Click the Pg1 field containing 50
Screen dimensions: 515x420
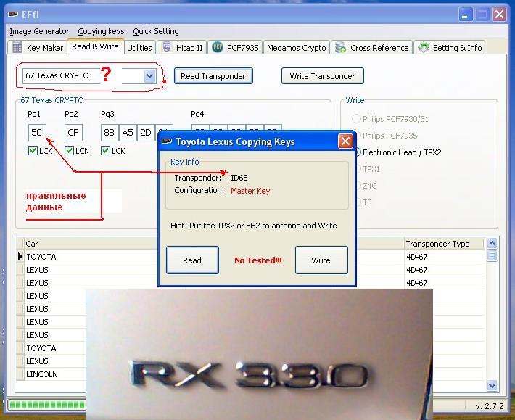click(x=37, y=132)
